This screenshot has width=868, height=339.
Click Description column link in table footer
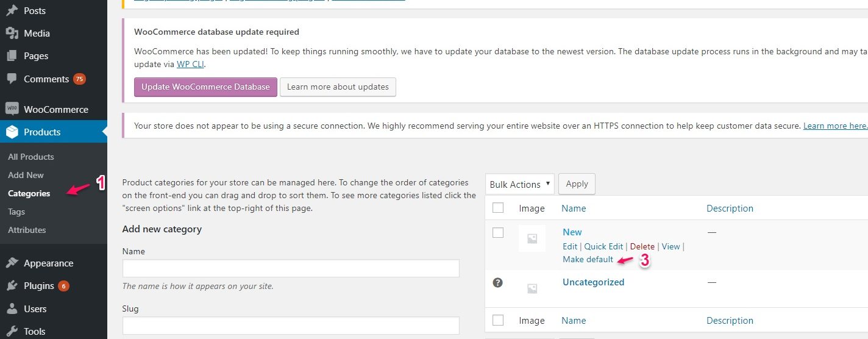(x=730, y=320)
